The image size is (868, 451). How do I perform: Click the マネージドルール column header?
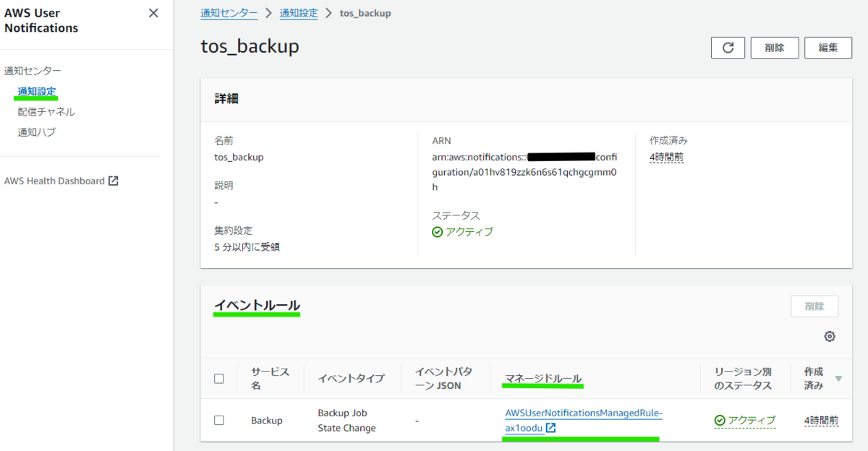tap(543, 379)
